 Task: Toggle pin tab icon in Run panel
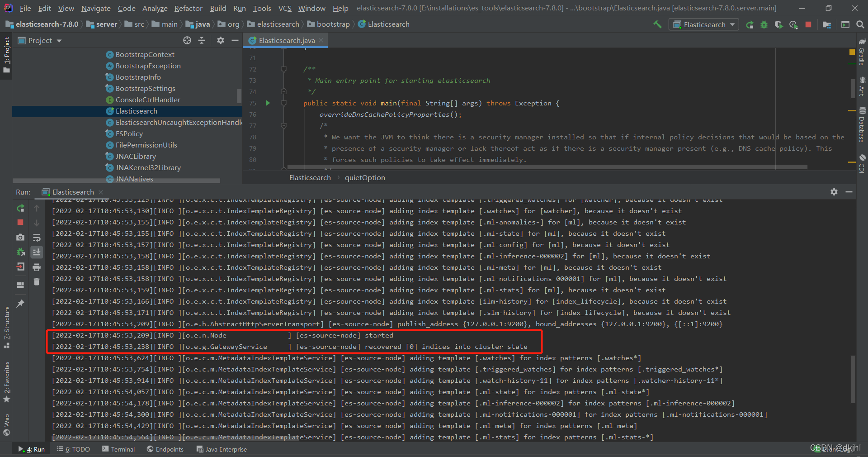pos(20,304)
